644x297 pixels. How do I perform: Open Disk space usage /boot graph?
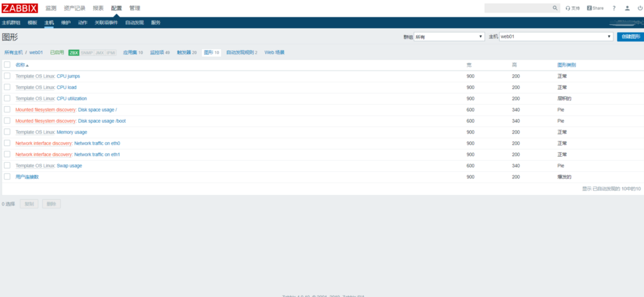point(102,121)
